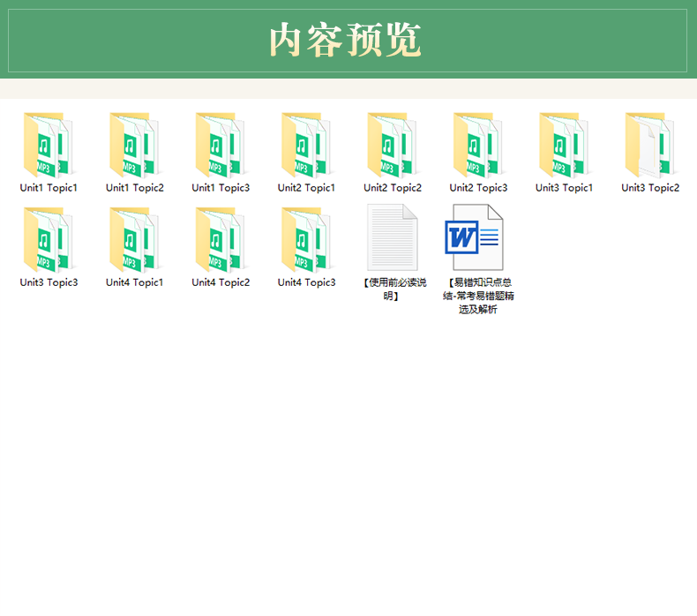
Task: Open the Unit1 Topic1 folder icon
Action: pyautogui.click(x=48, y=145)
